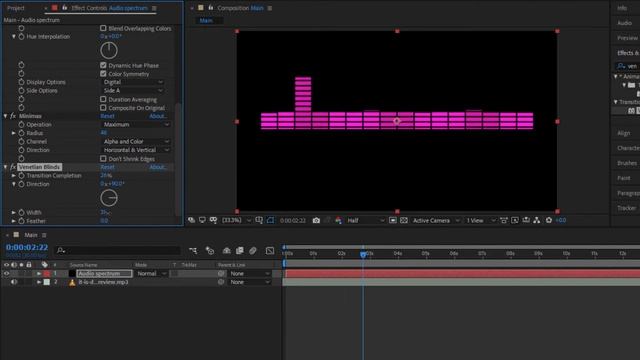Screen dimensions: 640x360
Task: Toggle Frame Blending timeline icon
Action: (240, 251)
